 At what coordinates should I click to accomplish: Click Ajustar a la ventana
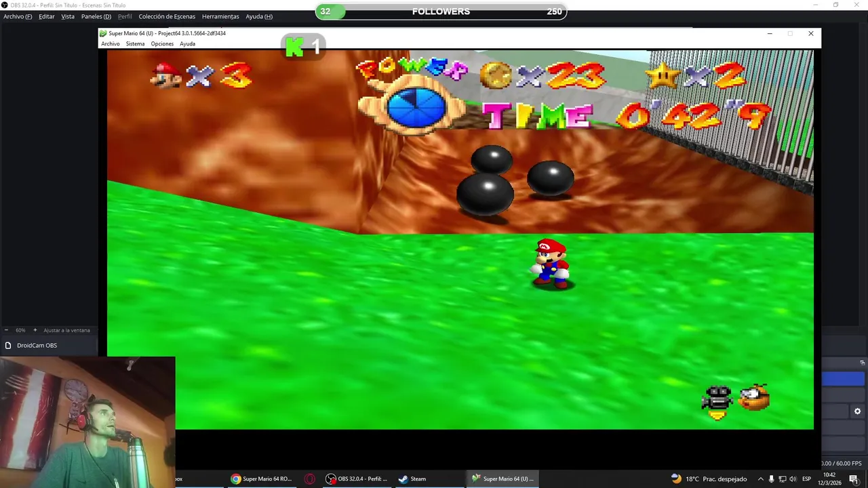pos(66,330)
